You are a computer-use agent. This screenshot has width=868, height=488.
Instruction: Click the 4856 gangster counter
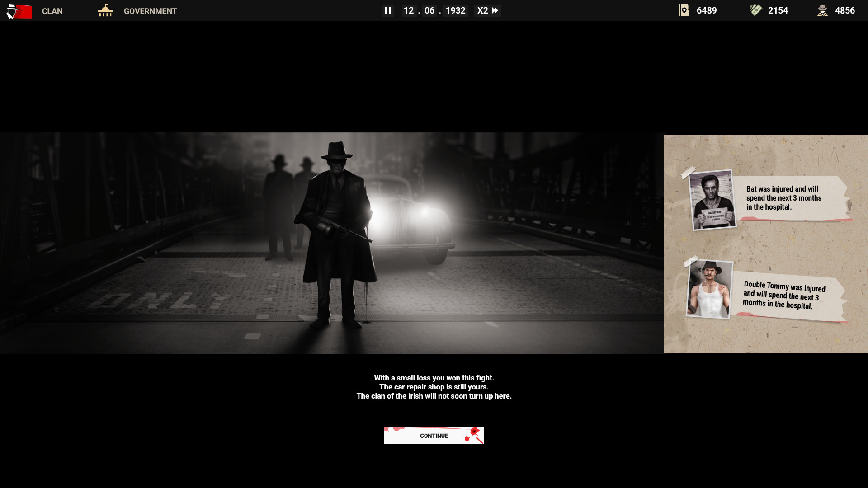(x=844, y=10)
